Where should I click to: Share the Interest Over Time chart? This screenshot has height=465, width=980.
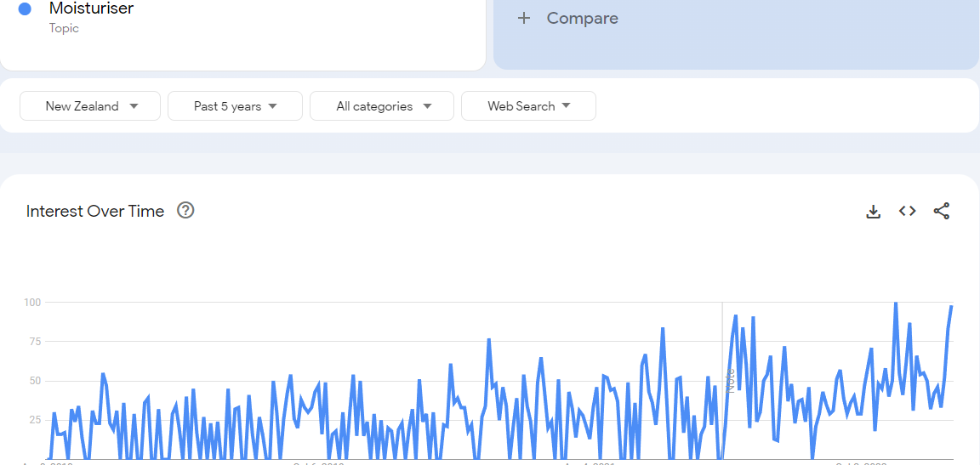point(941,212)
